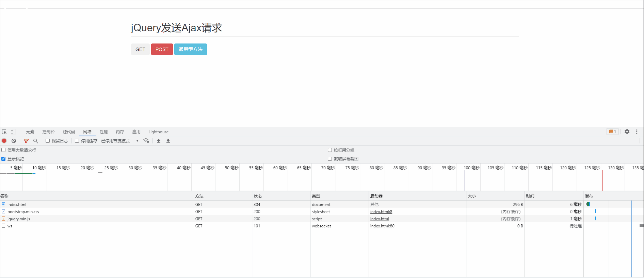Clear the network log

tap(14, 141)
